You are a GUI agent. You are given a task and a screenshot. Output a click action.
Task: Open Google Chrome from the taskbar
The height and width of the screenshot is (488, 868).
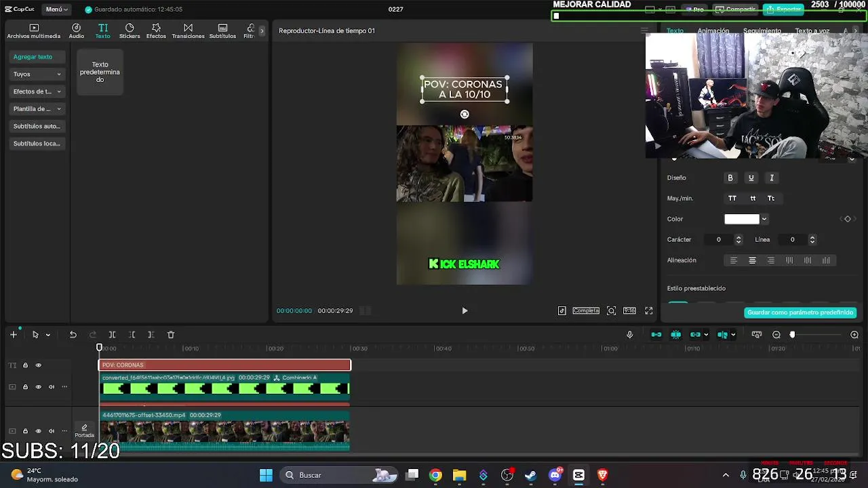click(435, 475)
